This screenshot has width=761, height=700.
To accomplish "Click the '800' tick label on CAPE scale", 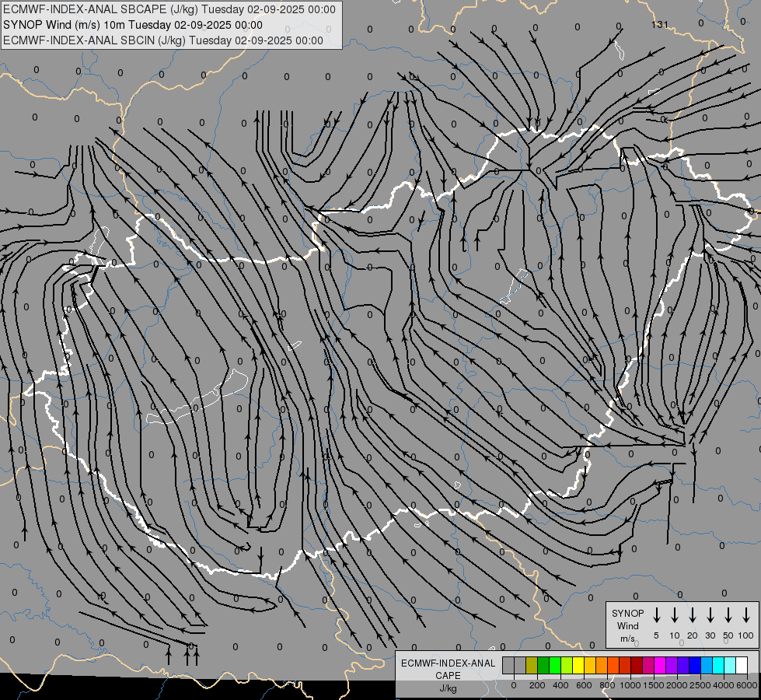I will [608, 685].
